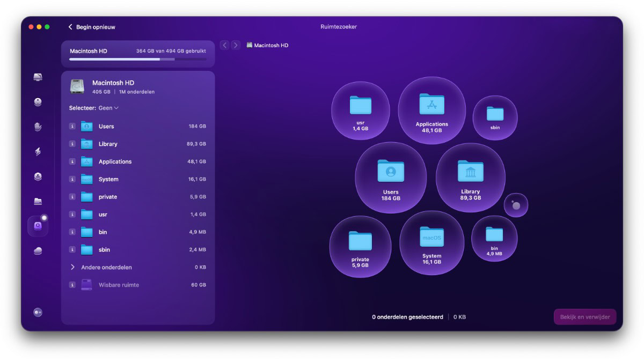Image resolution: width=644 pixels, height=362 pixels.
Task: Click the forward navigation arrow above the bubbles
Action: (x=236, y=45)
